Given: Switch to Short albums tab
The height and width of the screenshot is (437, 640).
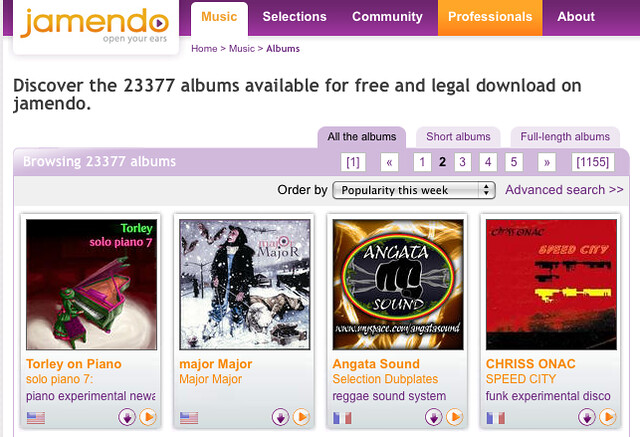Looking at the screenshot, I should click(x=458, y=137).
